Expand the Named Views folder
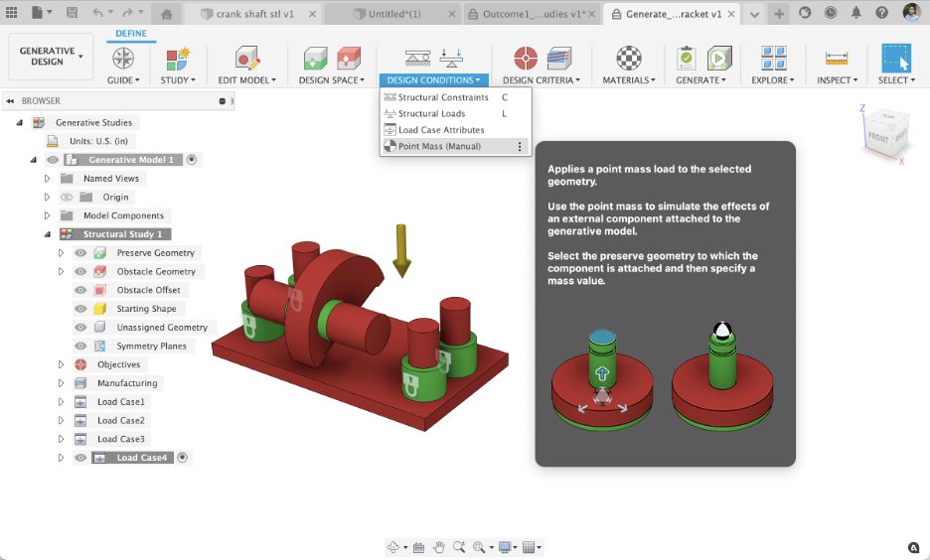Image resolution: width=930 pixels, height=560 pixels. pyautogui.click(x=47, y=179)
